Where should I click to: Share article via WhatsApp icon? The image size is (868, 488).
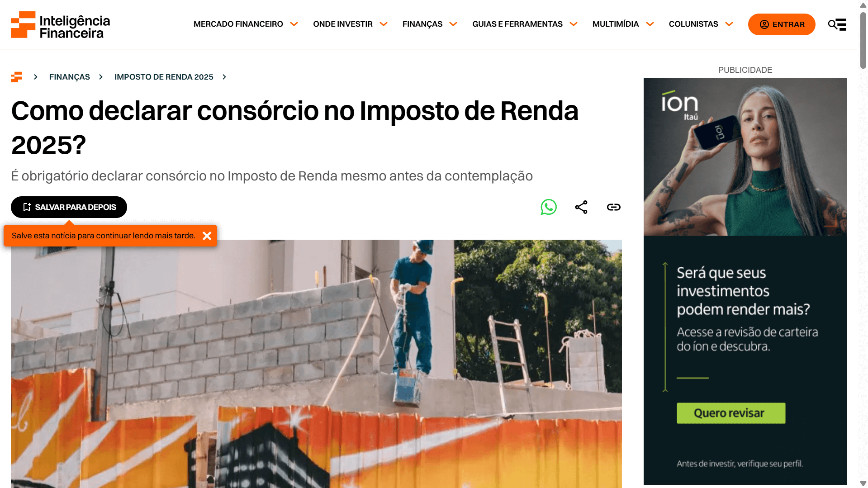pos(549,207)
